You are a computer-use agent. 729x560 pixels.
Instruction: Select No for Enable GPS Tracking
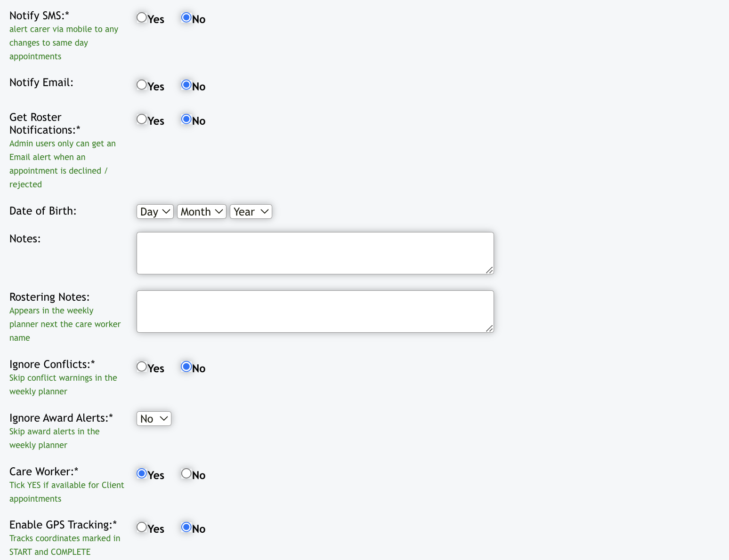[x=186, y=528]
